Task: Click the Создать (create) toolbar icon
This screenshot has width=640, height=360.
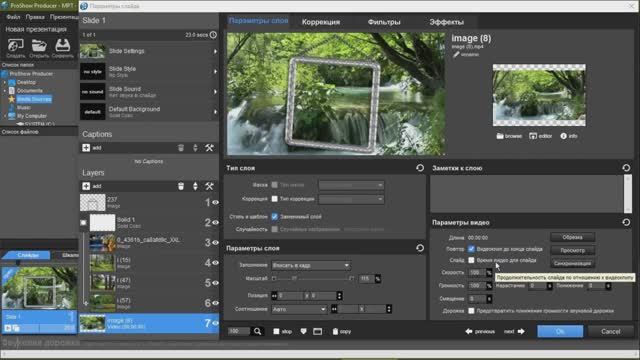Action: click(x=16, y=45)
